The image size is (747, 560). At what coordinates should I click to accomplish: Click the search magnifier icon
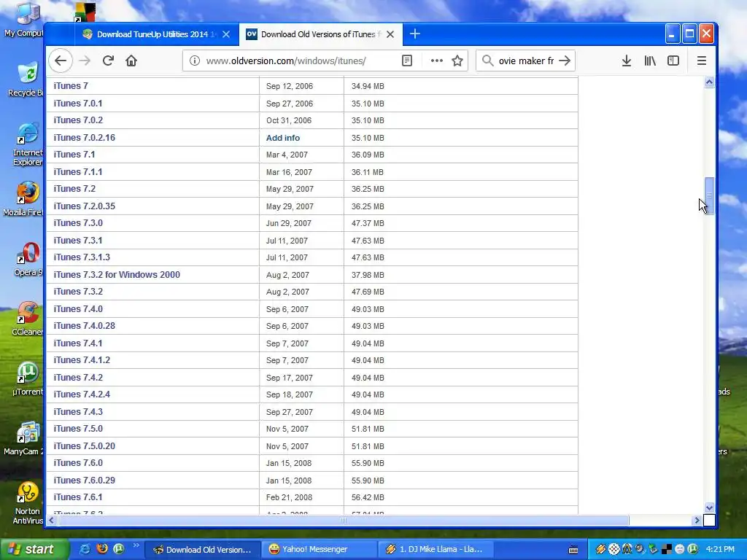[487, 61]
